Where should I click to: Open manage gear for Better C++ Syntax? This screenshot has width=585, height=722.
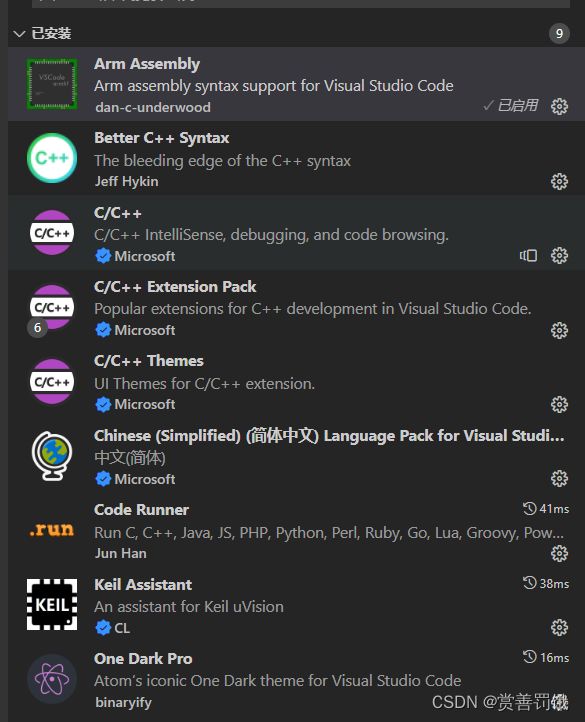559,181
